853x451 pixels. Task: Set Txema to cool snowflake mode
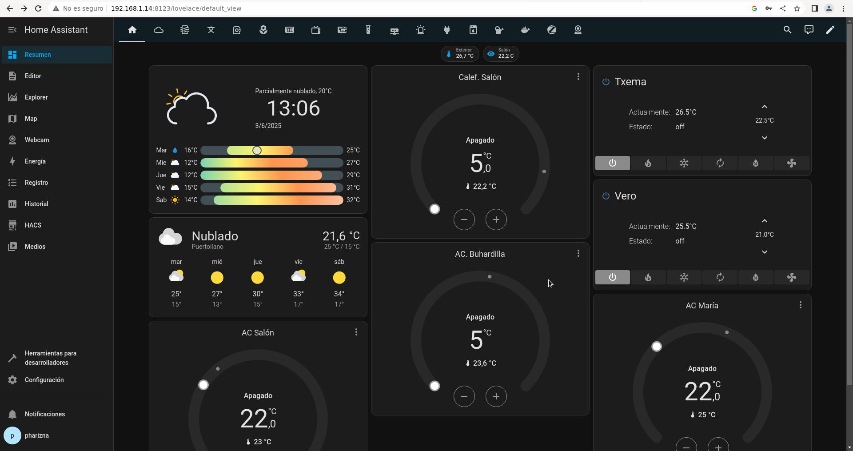click(x=684, y=163)
